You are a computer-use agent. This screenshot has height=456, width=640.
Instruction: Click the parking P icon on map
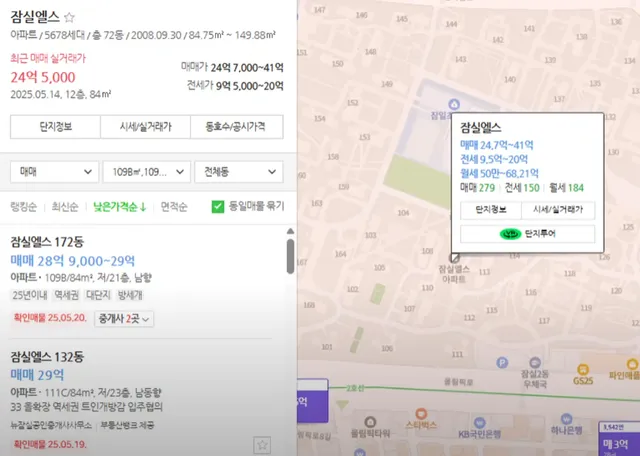coord(502,362)
